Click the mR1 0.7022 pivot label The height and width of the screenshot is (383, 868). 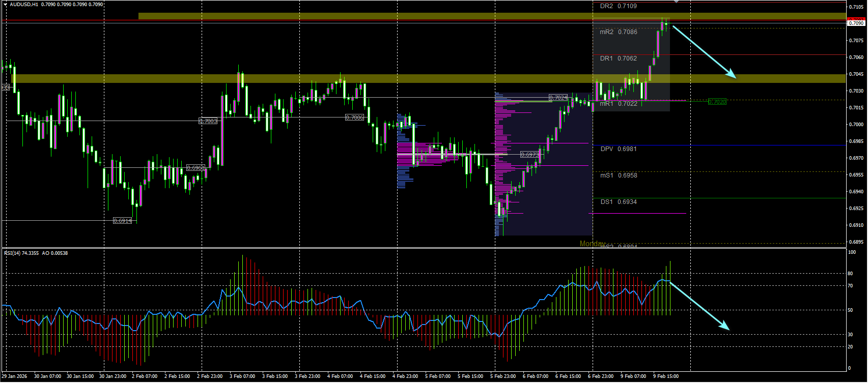point(619,104)
